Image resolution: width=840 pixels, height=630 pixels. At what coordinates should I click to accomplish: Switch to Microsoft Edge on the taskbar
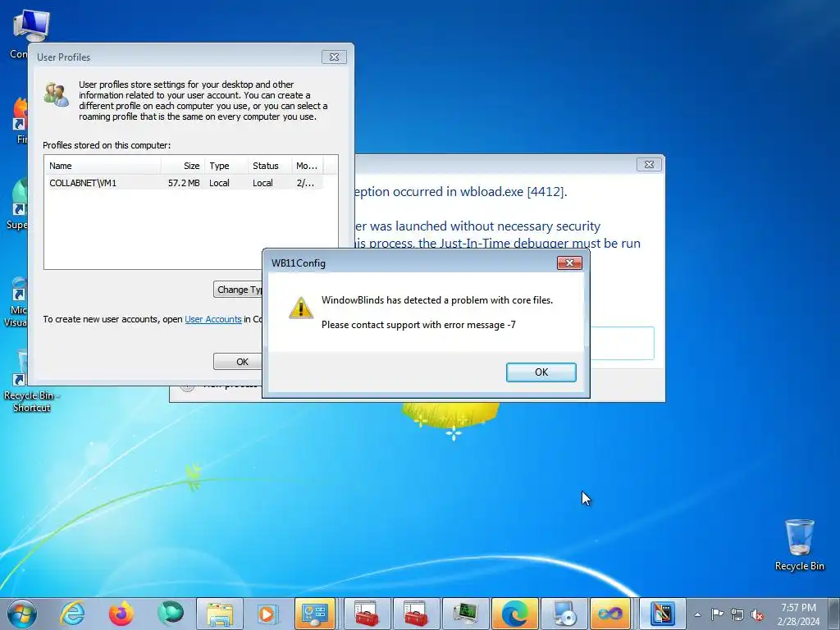tap(515, 614)
